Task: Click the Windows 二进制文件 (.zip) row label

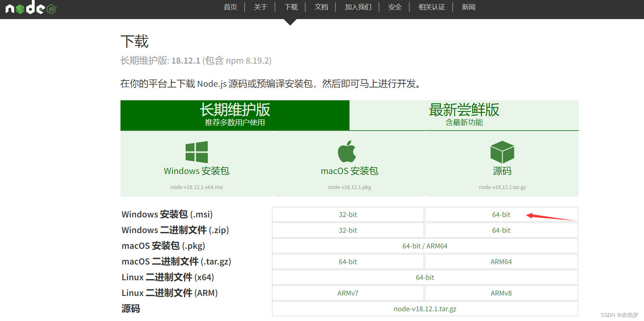Action: tap(175, 230)
